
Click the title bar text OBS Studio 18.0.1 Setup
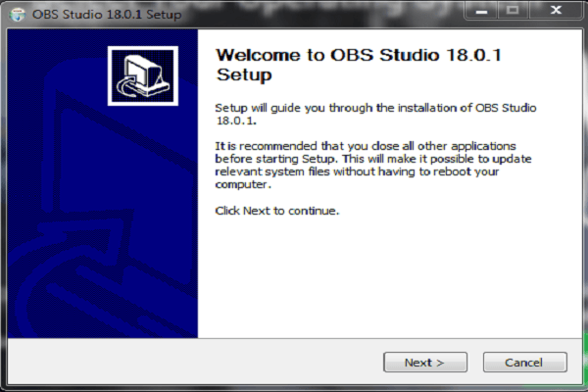point(107,15)
